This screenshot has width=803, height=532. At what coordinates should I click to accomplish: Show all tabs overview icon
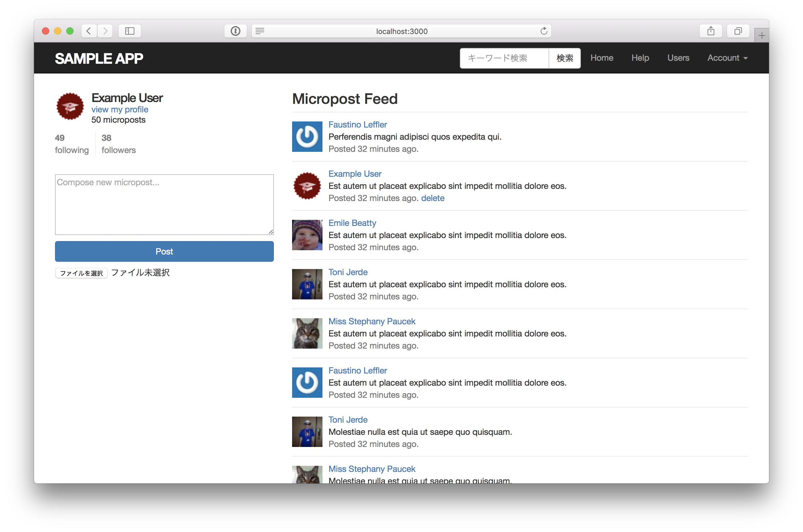[738, 31]
